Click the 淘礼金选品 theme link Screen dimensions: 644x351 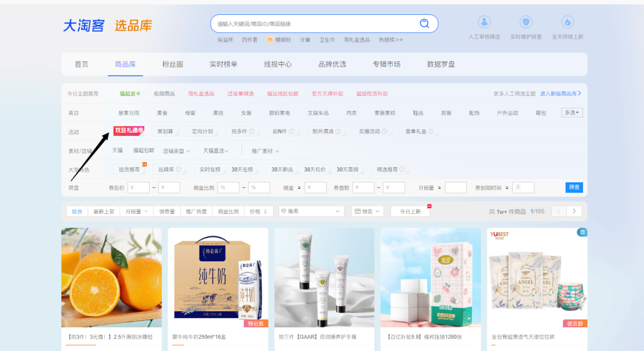201,94
